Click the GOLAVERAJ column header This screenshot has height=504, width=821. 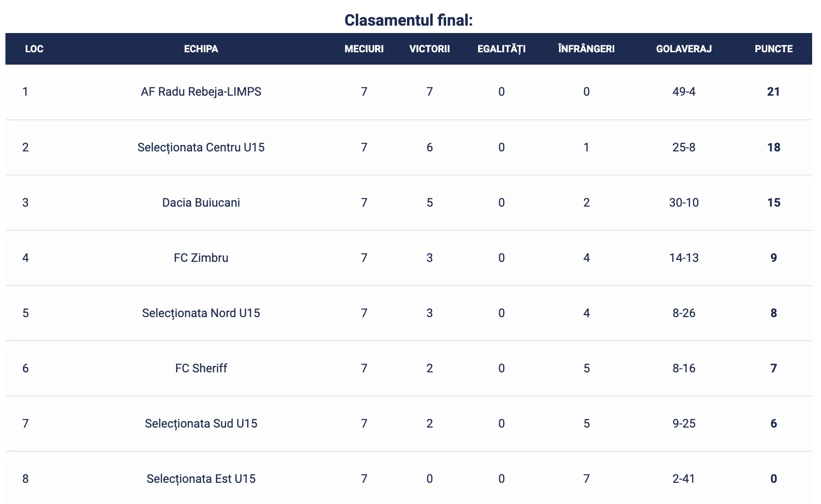(x=683, y=49)
